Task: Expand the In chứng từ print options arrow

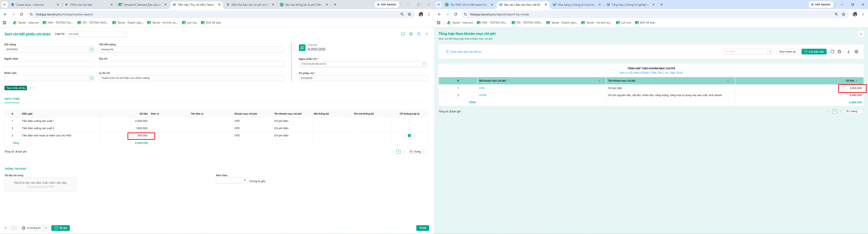Action: tap(46, 228)
